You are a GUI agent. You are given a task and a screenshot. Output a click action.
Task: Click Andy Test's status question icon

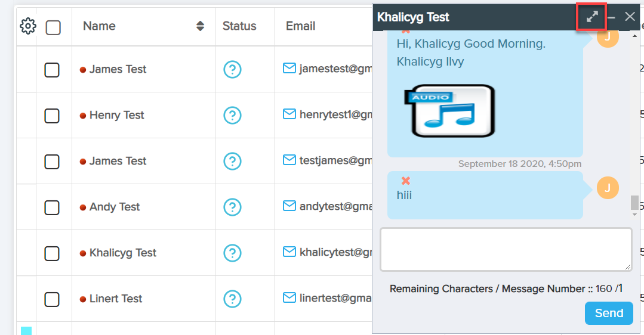pos(232,207)
